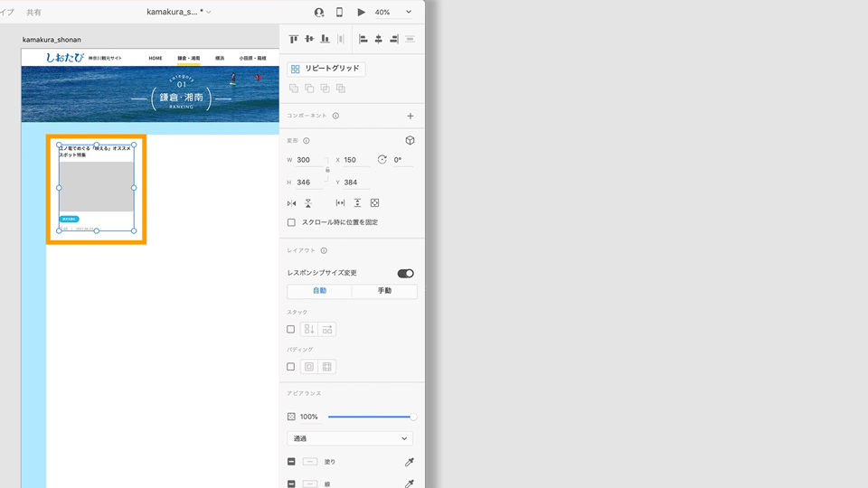Screen dimensions: 868x488
Task: Open info for レイアウト section
Action: coord(324,250)
